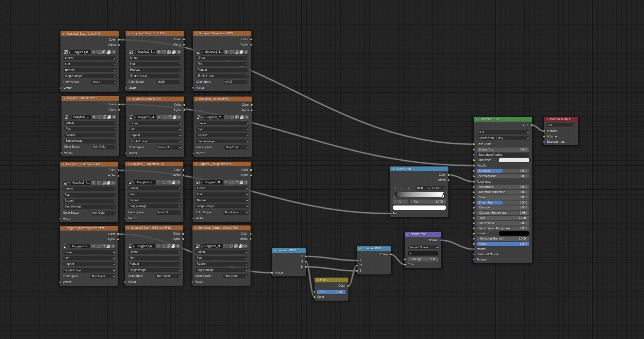
Task: Open ColorRamp tools chevron menu
Action: (x=408, y=188)
